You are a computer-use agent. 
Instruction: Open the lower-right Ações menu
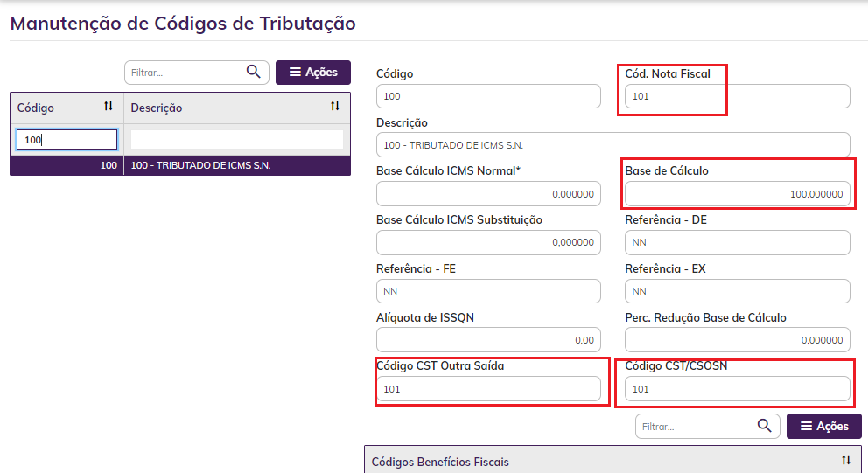click(824, 427)
